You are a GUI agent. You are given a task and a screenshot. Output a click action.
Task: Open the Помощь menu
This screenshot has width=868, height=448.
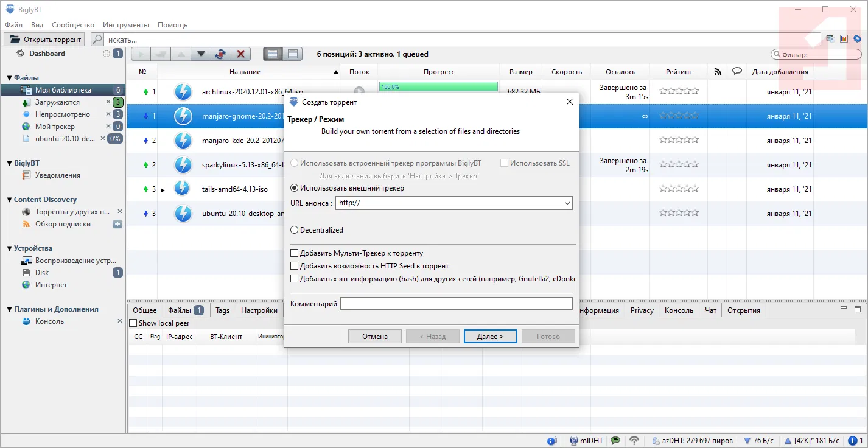point(173,25)
